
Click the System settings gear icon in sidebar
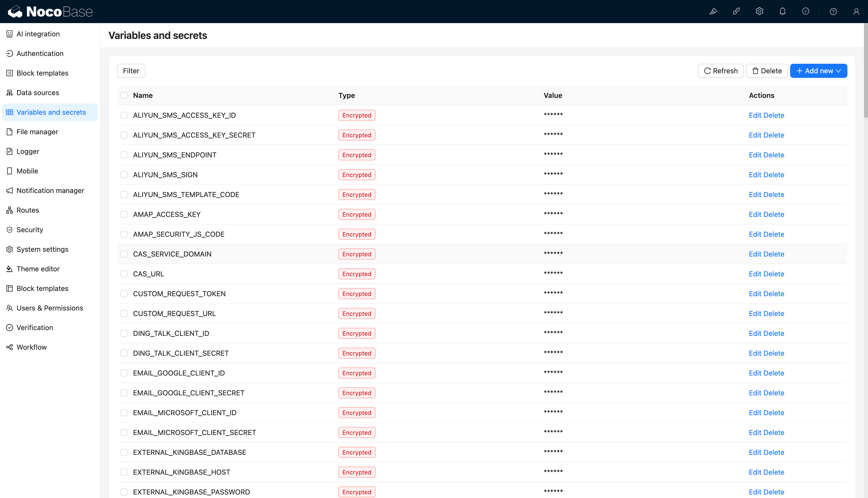click(10, 249)
